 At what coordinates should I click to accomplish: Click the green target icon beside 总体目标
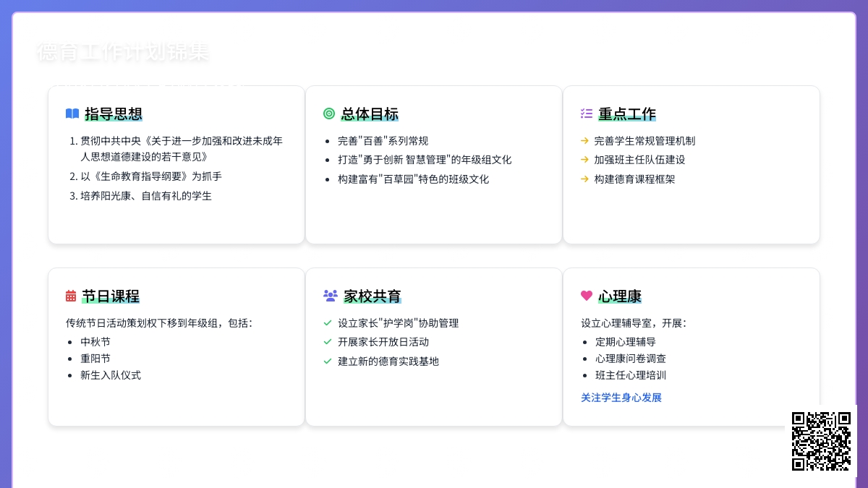[x=329, y=114]
